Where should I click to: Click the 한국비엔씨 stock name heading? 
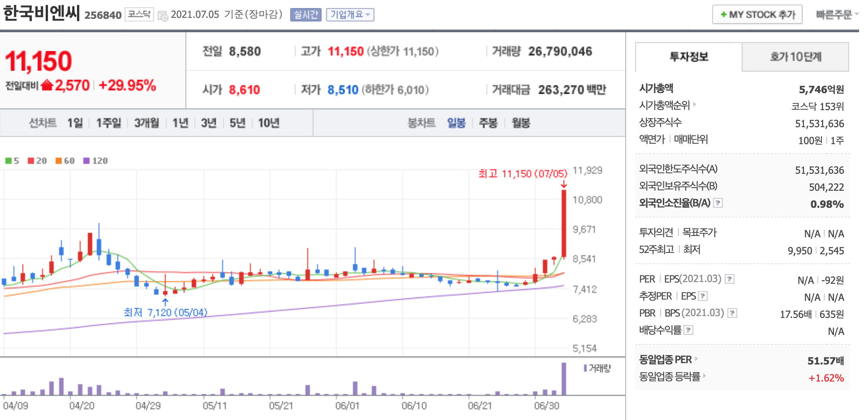pos(42,13)
